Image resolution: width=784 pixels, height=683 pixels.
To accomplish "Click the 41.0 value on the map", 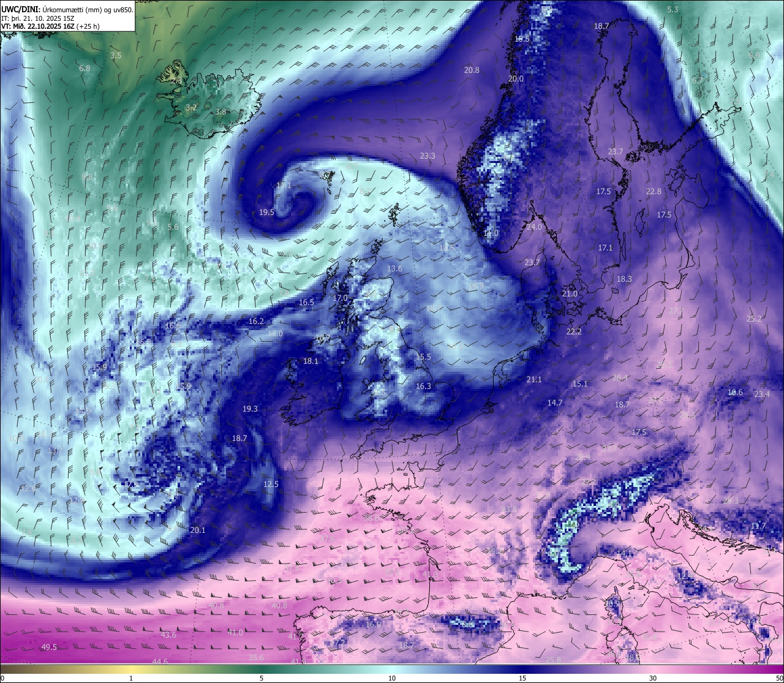I will tap(235, 632).
